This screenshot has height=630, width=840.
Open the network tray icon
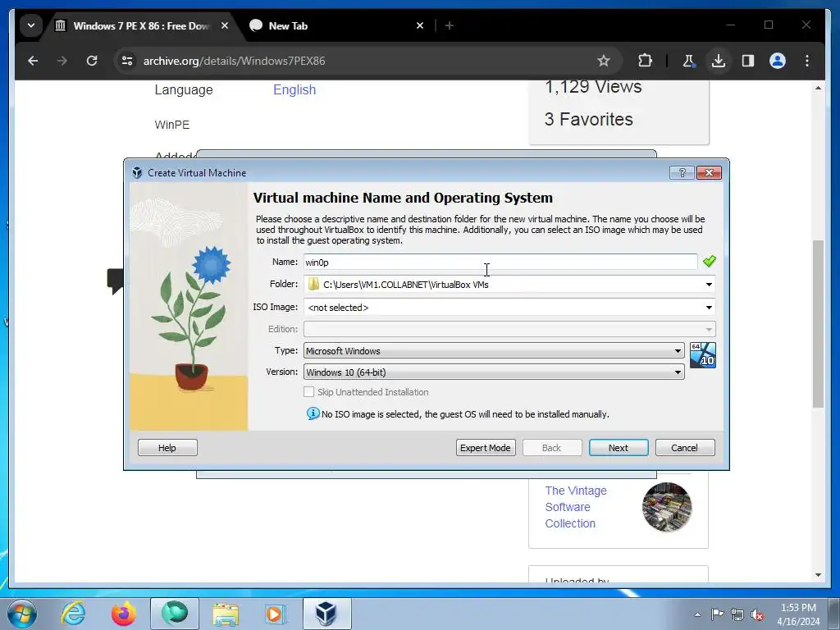pyautogui.click(x=737, y=614)
